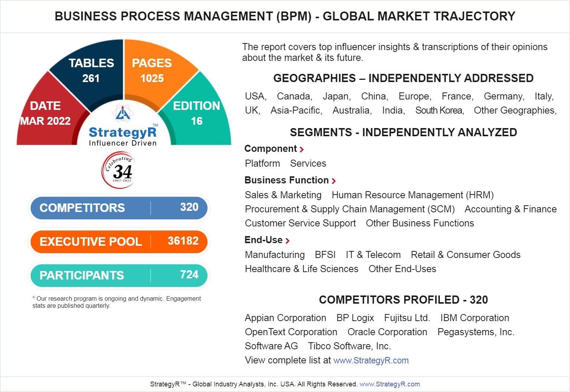Screen dimensions: 570x392
Task: Click the StrategyR triangle logo icon
Action: 123,113
